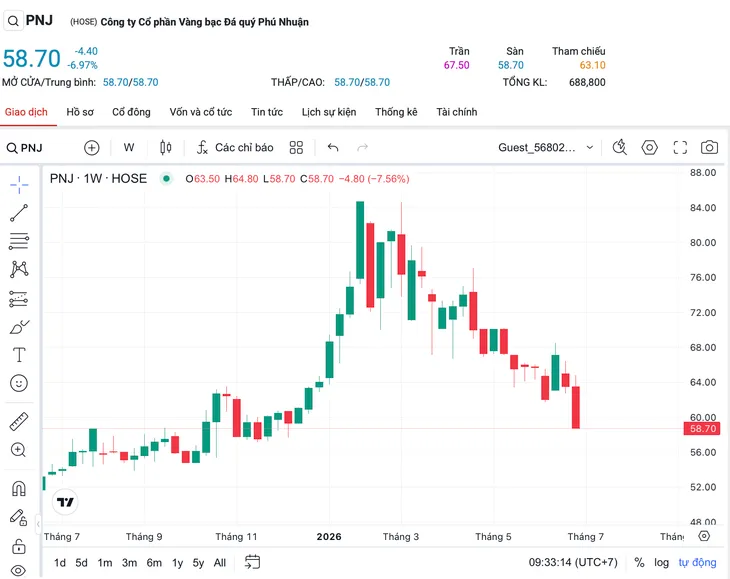The height and width of the screenshot is (579, 730).
Task: Open the Tin tức tab
Action: [267, 112]
